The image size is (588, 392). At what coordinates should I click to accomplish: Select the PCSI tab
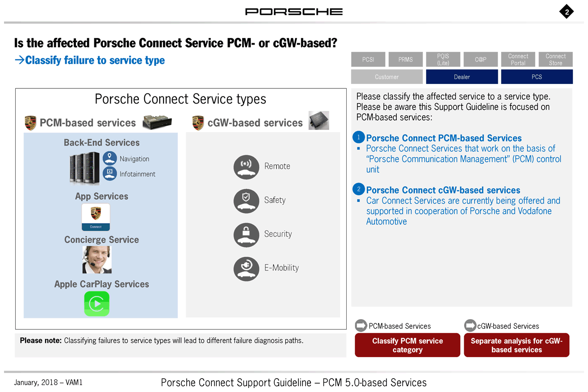[x=368, y=59]
